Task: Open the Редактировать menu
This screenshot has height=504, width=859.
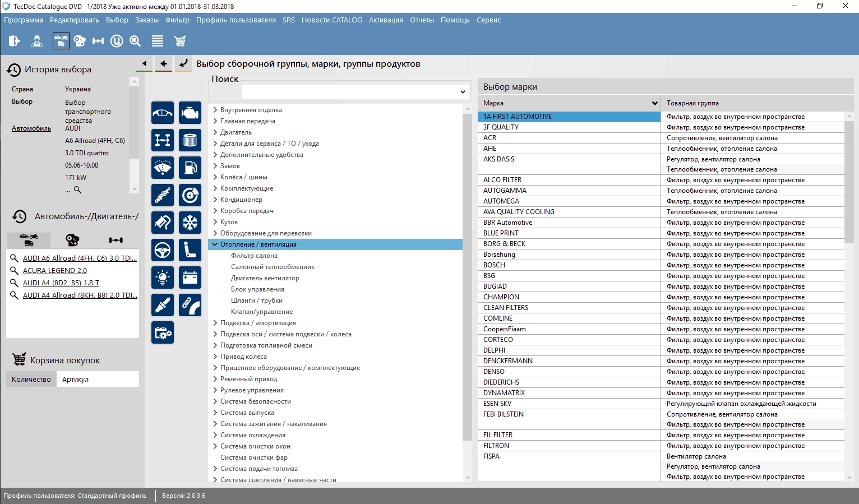Action: (x=75, y=20)
